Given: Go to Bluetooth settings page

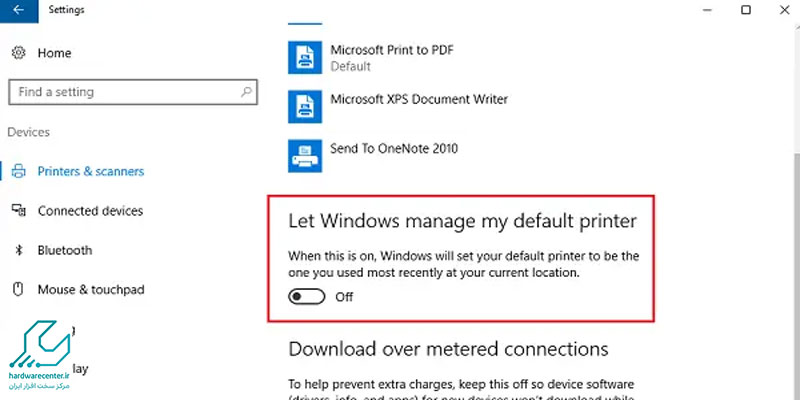Looking at the screenshot, I should tap(65, 250).
